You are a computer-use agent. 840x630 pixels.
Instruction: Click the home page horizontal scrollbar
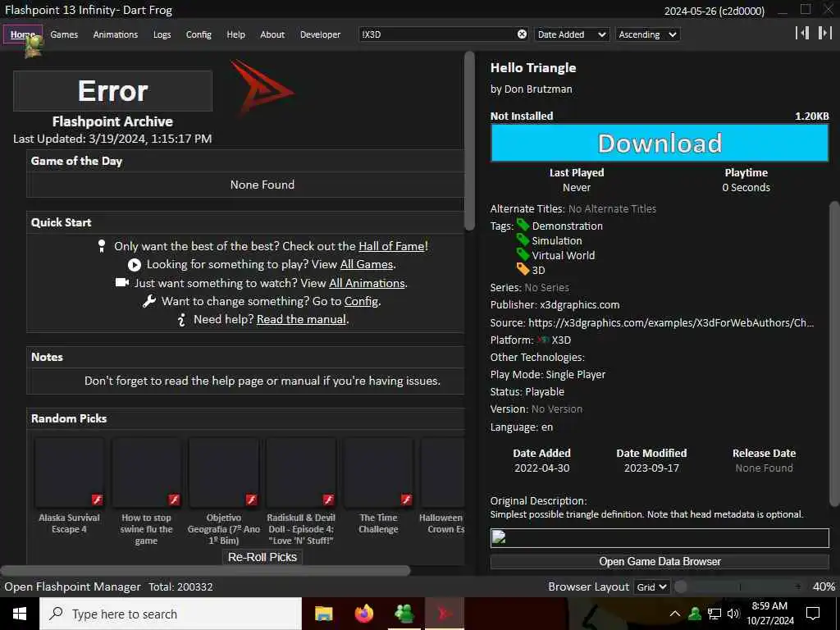[206, 571]
